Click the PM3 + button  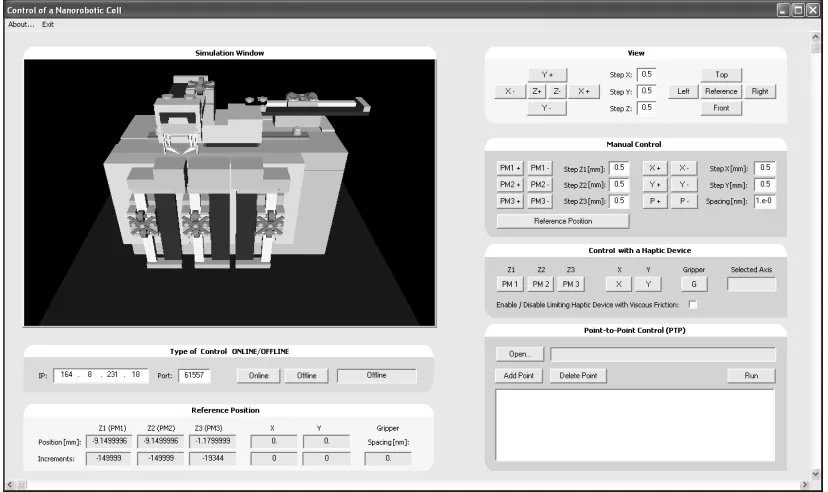pos(510,201)
